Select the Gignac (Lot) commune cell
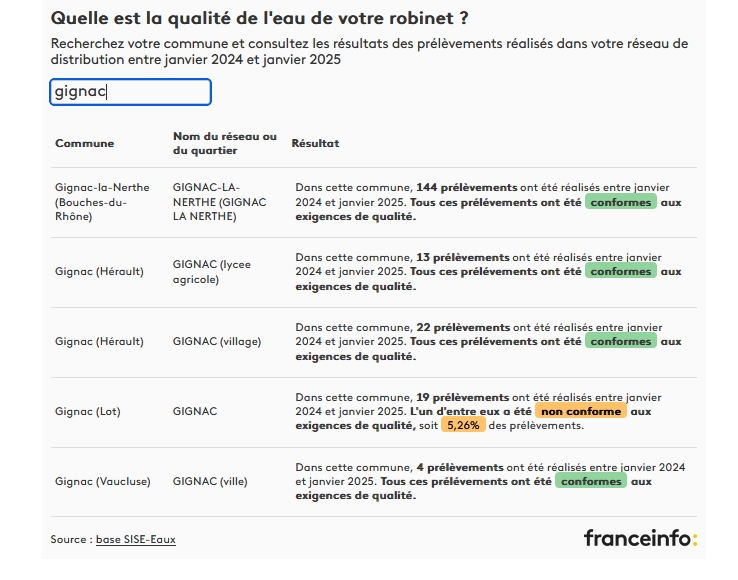 [88, 411]
